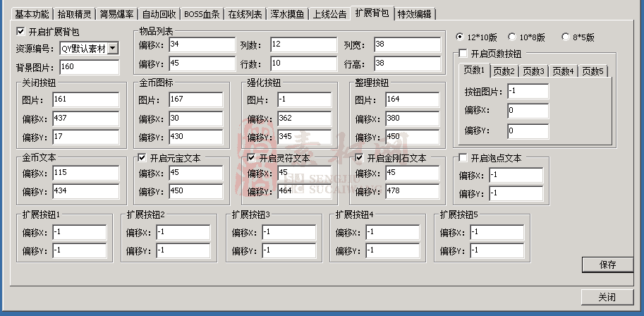The image size is (644, 316).
Task: Select the 12*10版 radio option
Action: tap(460, 37)
